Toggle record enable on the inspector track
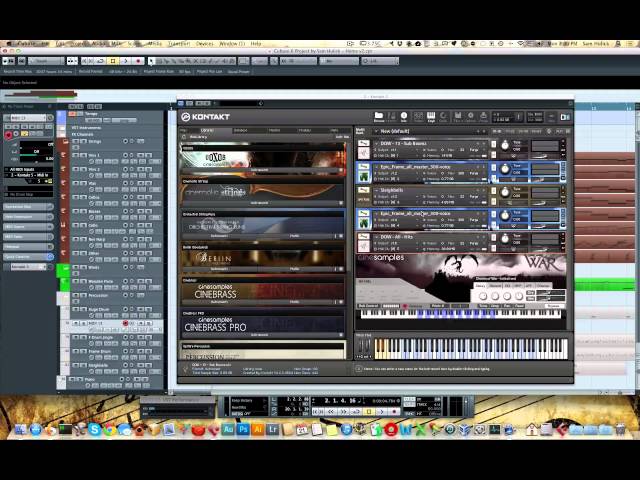The width and height of the screenshot is (640, 480). (x=8, y=134)
